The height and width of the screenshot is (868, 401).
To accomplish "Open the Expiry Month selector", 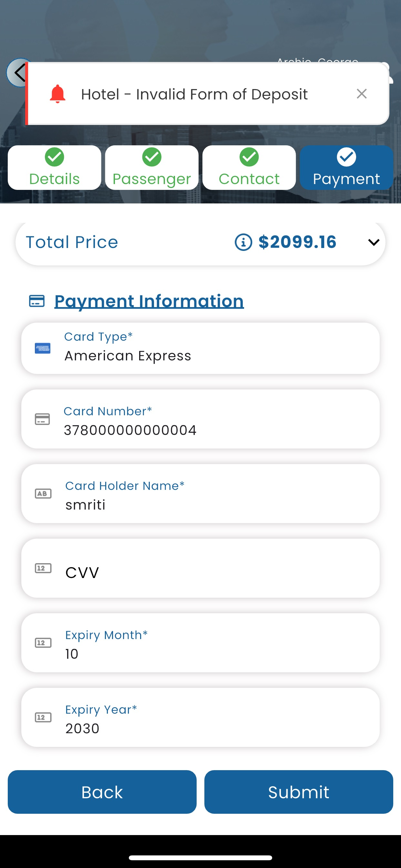I will tap(216, 643).
